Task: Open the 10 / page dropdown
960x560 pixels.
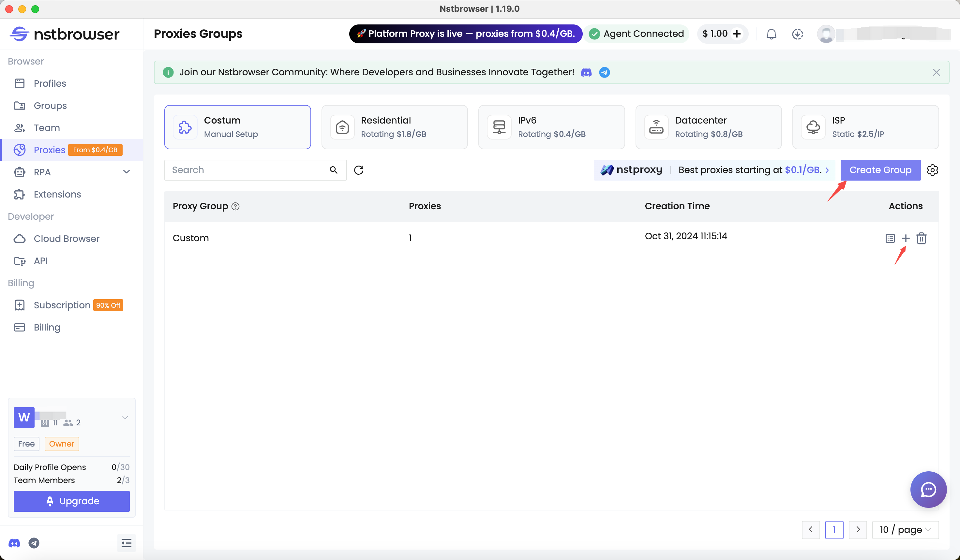Action: click(905, 530)
